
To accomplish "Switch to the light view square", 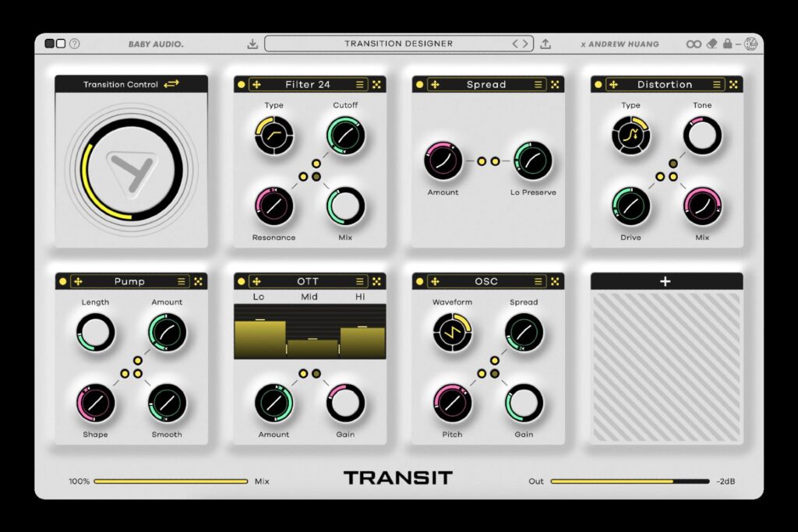I will coord(61,44).
